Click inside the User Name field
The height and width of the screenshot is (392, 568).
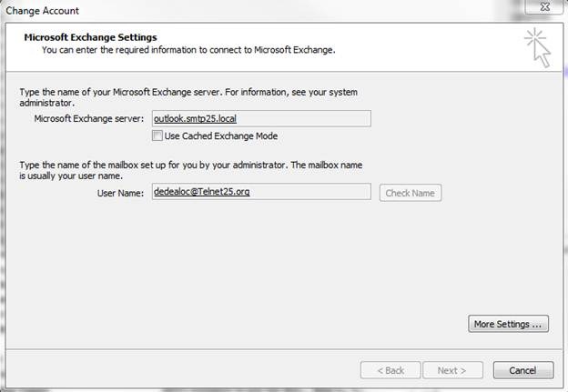click(x=261, y=192)
